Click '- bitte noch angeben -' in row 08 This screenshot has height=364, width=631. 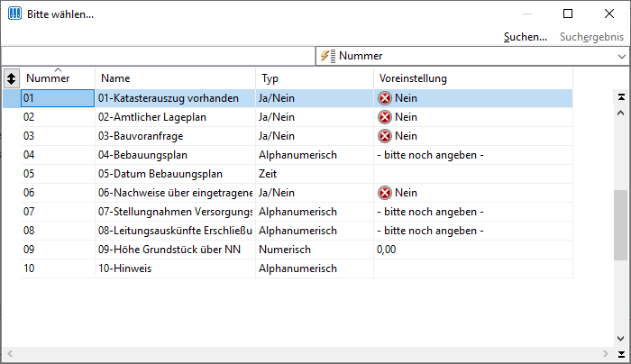point(430,231)
